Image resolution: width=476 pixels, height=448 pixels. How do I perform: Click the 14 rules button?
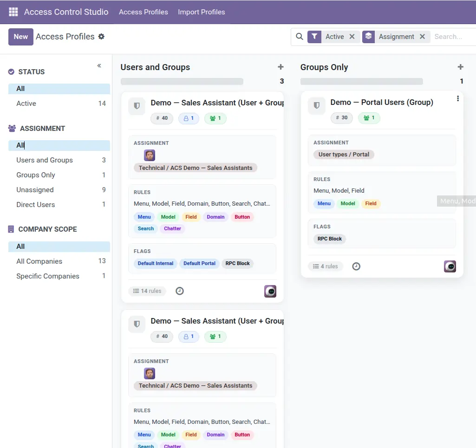click(147, 291)
